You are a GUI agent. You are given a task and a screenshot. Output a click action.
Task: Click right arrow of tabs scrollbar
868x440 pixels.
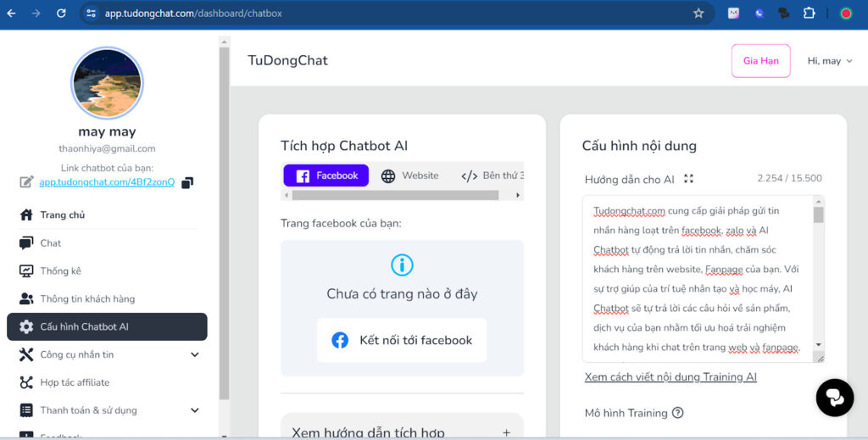tap(518, 195)
